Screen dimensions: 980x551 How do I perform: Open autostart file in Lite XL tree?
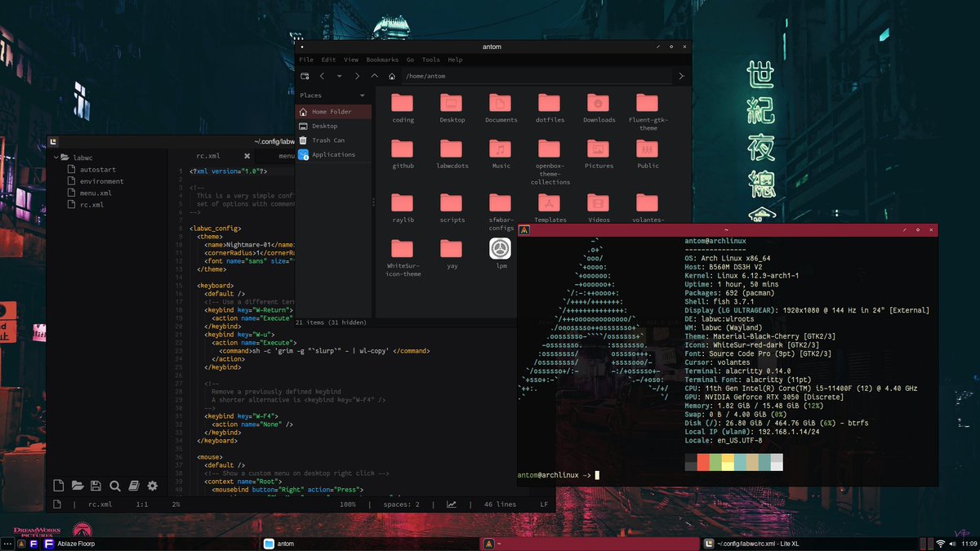97,169
